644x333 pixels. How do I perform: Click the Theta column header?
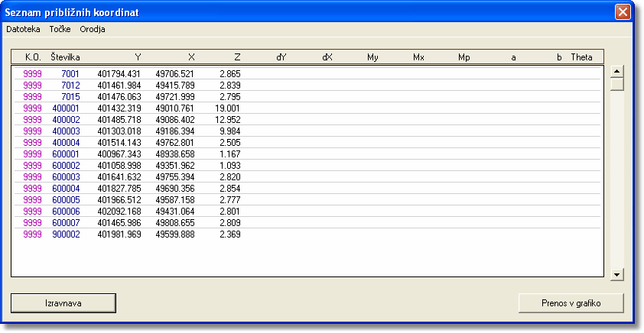[581, 57]
